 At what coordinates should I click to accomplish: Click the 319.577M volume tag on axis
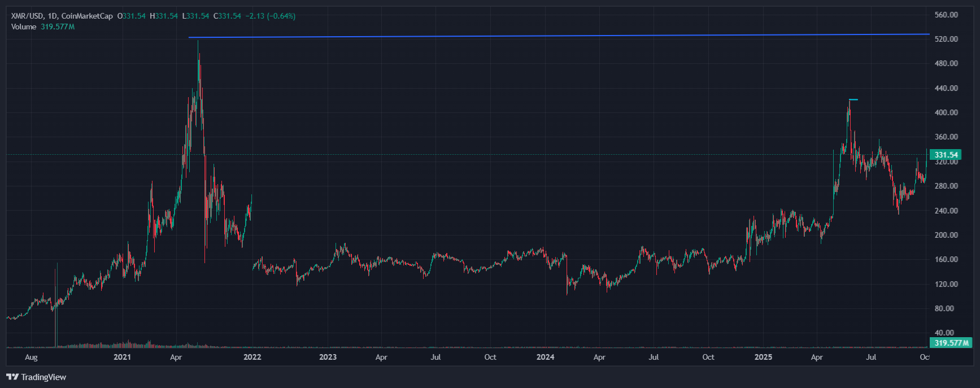pos(950,343)
